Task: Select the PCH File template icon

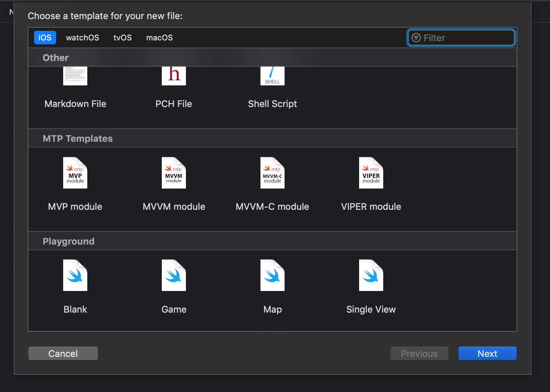Action: 174,76
